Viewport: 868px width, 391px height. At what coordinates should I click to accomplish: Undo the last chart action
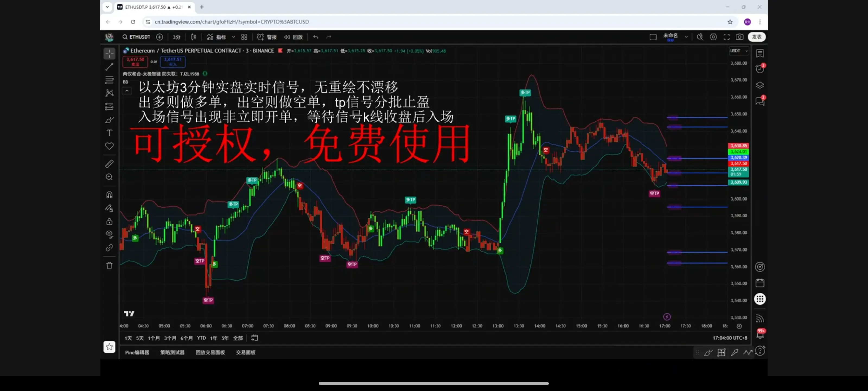pyautogui.click(x=315, y=37)
